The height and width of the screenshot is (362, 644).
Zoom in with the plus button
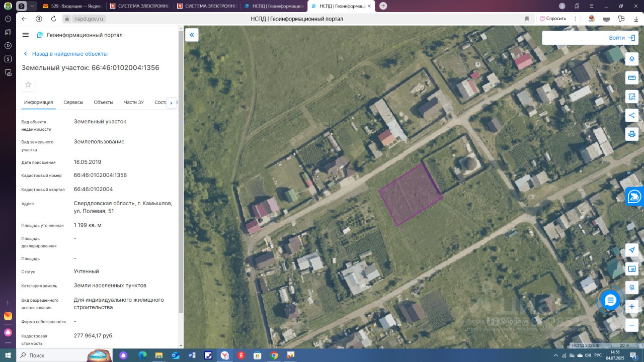tap(632, 306)
